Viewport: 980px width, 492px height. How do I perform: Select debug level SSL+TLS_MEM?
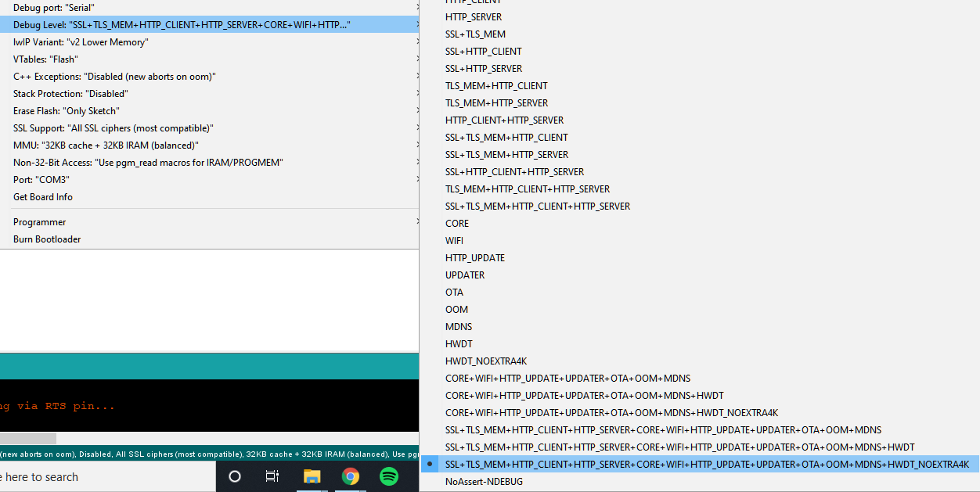click(x=700, y=34)
